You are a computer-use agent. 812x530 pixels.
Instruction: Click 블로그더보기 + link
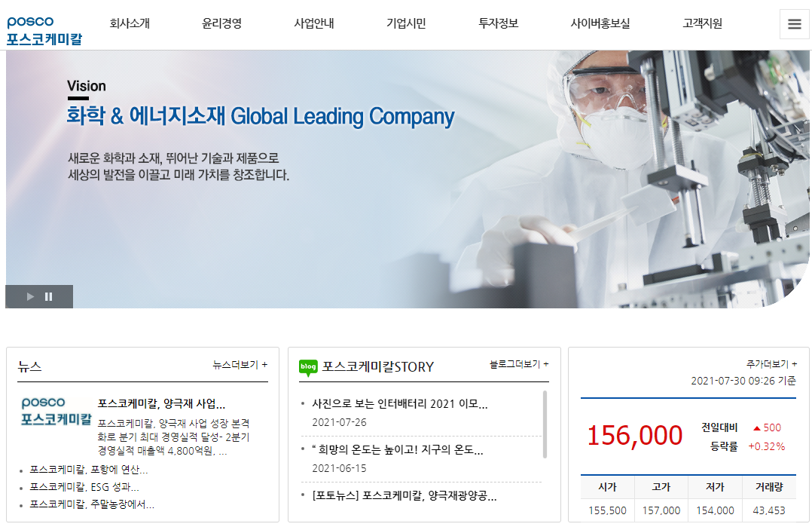tap(519, 364)
